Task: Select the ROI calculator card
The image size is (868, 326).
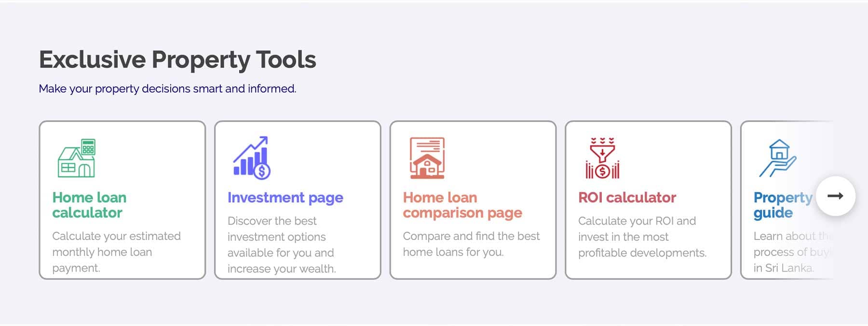Action: [x=648, y=200]
